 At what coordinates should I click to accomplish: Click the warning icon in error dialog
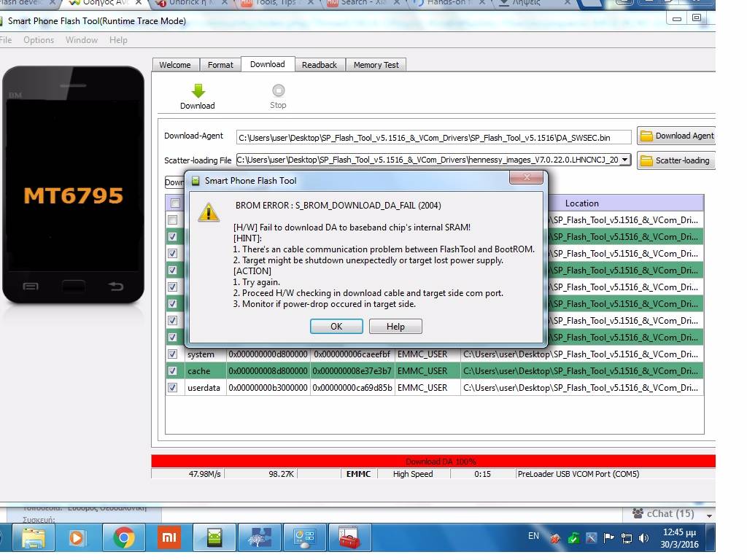(x=209, y=212)
